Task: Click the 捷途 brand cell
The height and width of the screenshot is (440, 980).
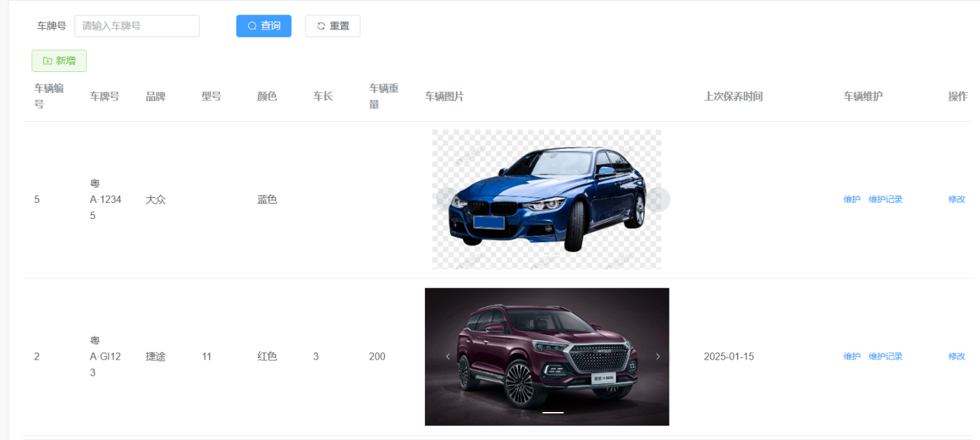Action: (155, 356)
